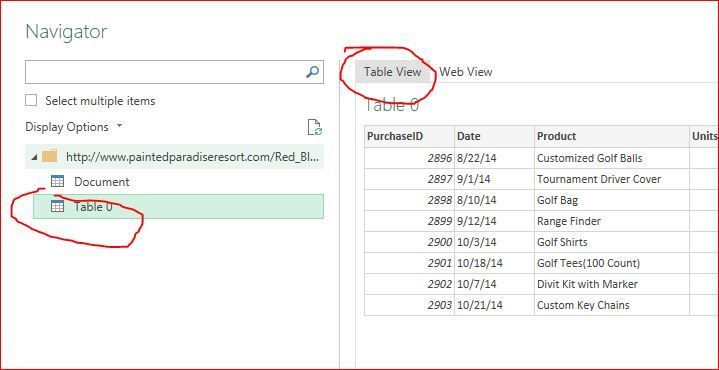
Task: Click the Table 0 table icon
Action: pyautogui.click(x=57, y=207)
